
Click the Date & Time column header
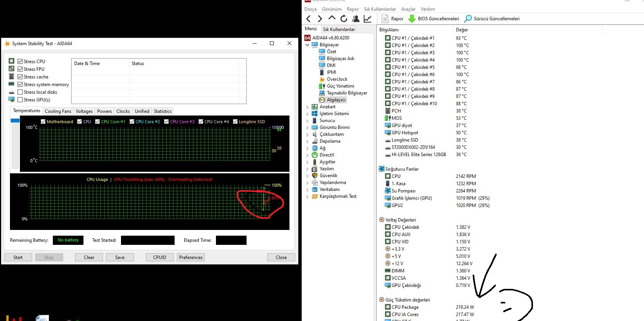[x=101, y=64]
